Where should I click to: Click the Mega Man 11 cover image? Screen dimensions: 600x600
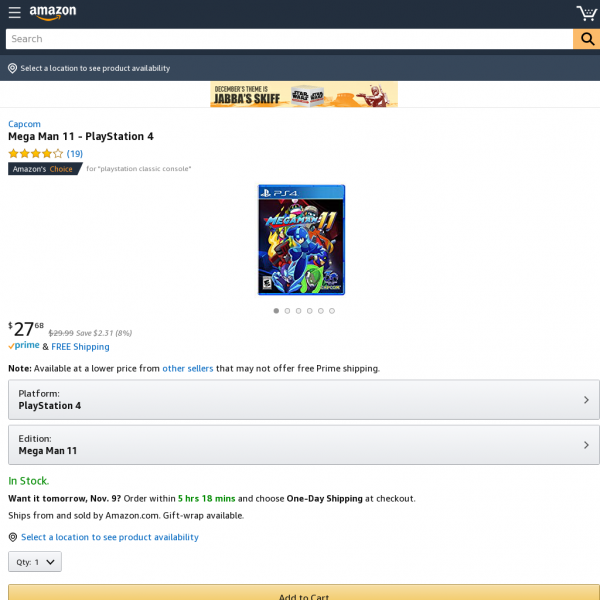[x=302, y=240]
